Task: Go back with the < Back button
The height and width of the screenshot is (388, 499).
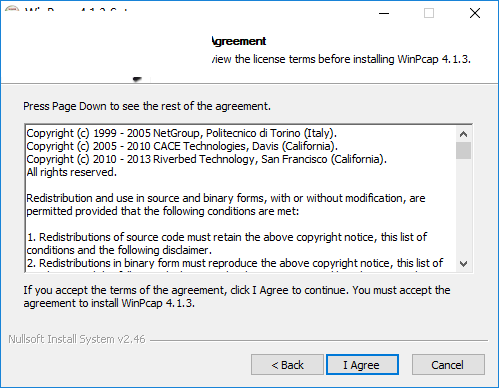Action: 287,365
